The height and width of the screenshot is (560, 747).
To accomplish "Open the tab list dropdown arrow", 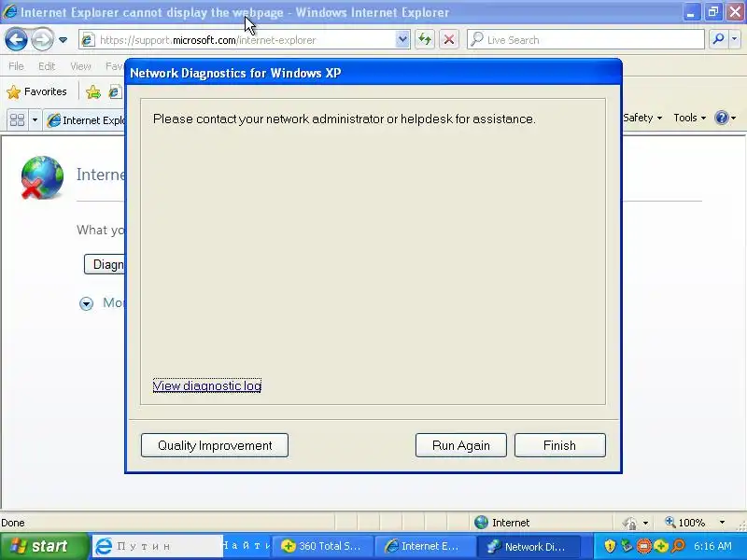I will click(x=35, y=120).
